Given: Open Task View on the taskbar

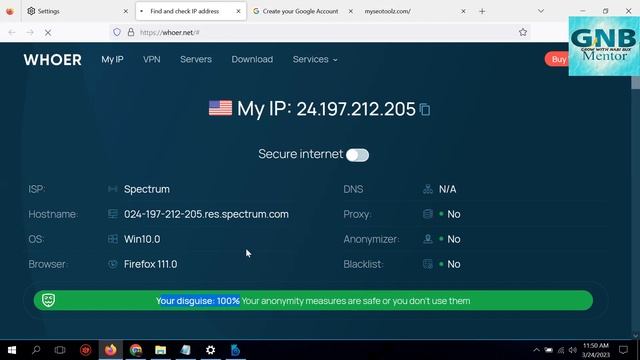Looking at the screenshot, I should click(60, 350).
